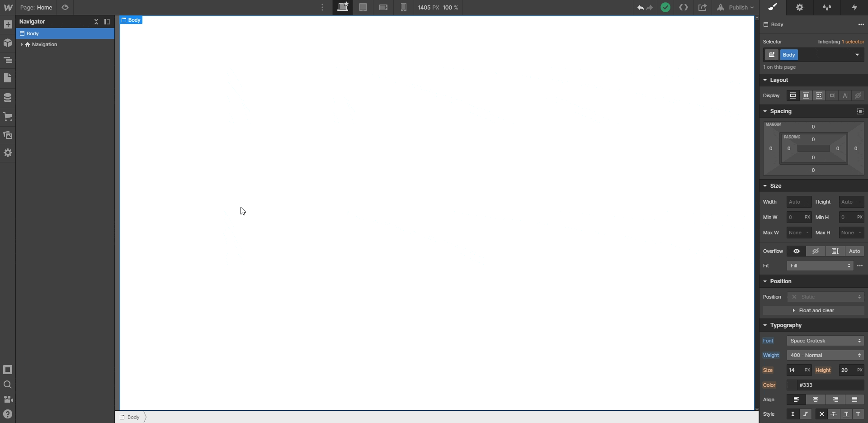
Task: Set Display to Flex
Action: coord(806,95)
